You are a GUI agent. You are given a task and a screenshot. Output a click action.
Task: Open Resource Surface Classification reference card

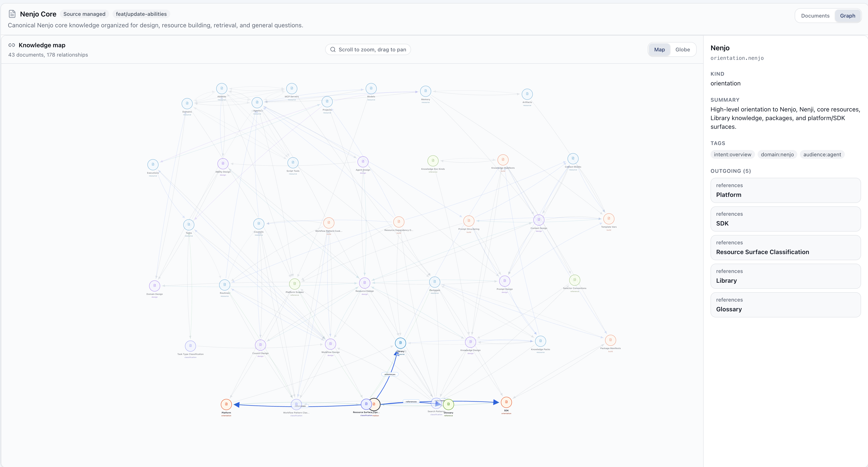pos(785,248)
